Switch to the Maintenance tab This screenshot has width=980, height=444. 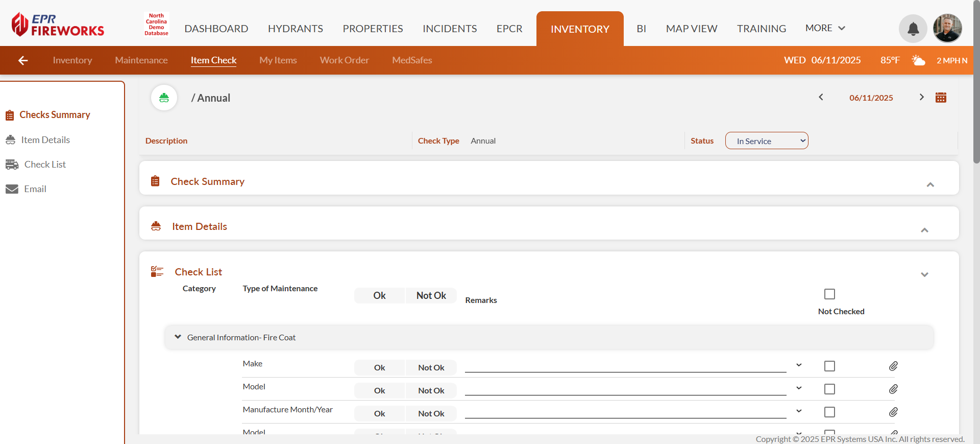click(141, 60)
